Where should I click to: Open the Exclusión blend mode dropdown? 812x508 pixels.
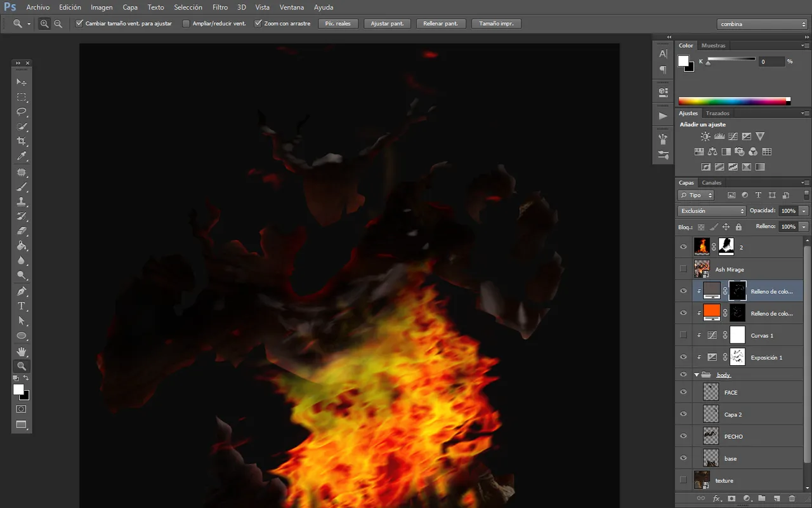712,211
